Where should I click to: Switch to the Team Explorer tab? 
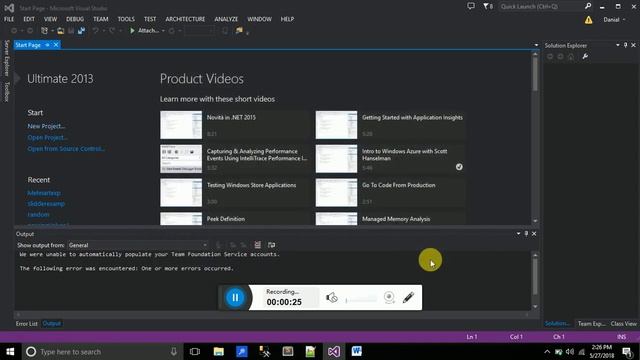click(x=591, y=324)
